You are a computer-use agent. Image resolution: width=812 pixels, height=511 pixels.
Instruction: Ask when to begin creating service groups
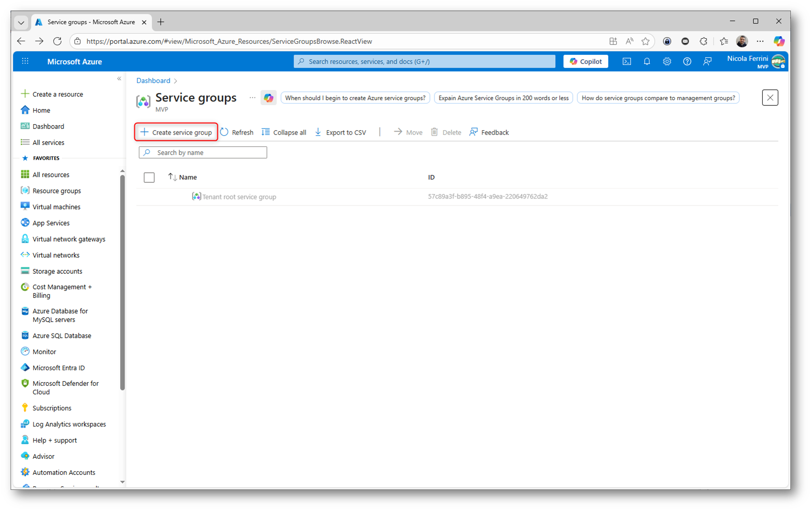[x=355, y=98]
